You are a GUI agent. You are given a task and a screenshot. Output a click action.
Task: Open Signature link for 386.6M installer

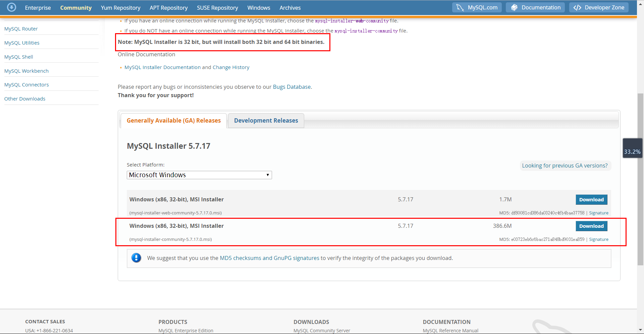(x=599, y=240)
